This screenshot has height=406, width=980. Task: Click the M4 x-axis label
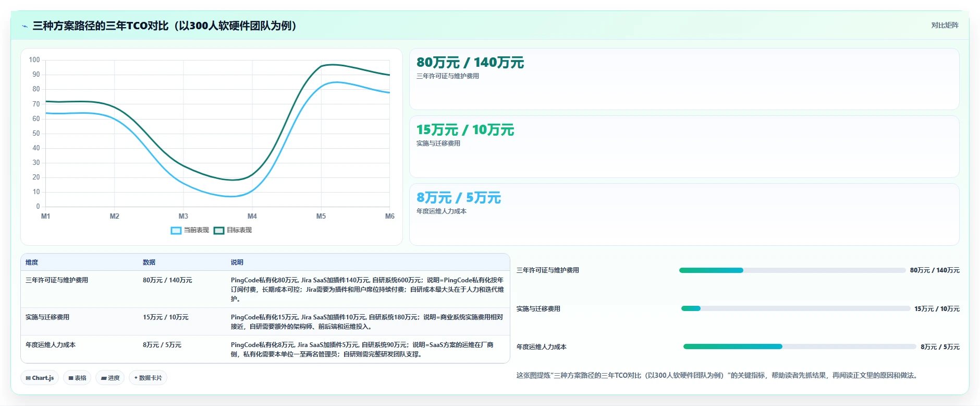pyautogui.click(x=252, y=216)
